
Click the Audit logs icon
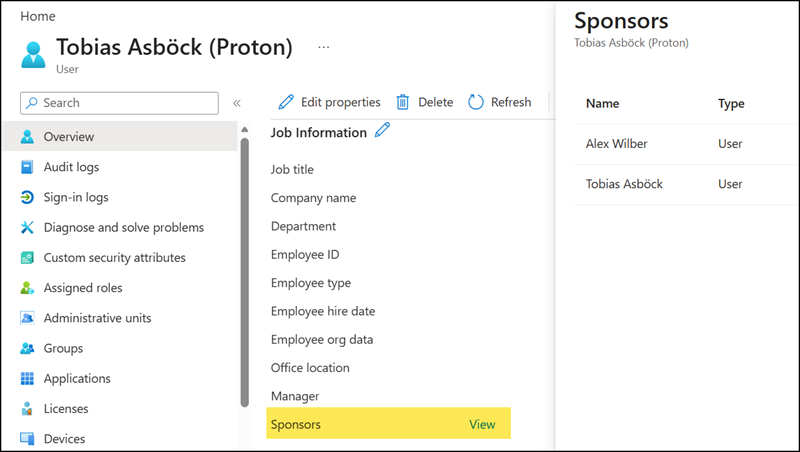click(27, 167)
